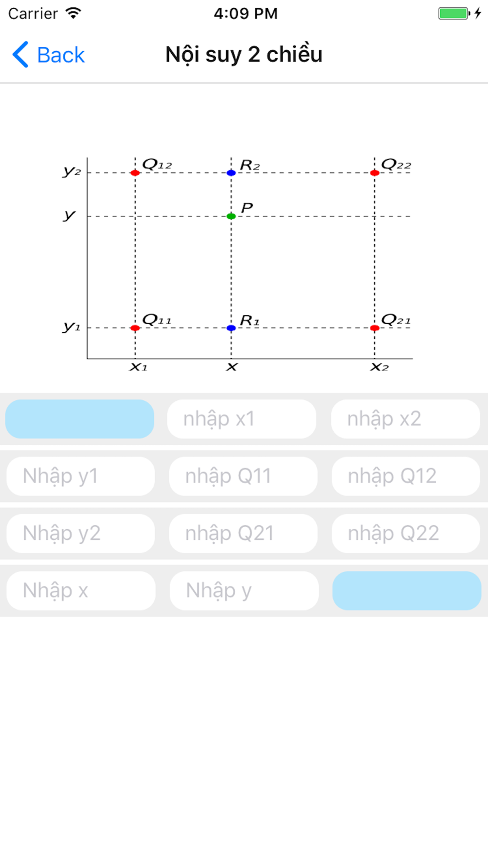This screenshot has width=488, height=868.
Task: Tap the Back chevron arrow icon
Action: [20, 54]
